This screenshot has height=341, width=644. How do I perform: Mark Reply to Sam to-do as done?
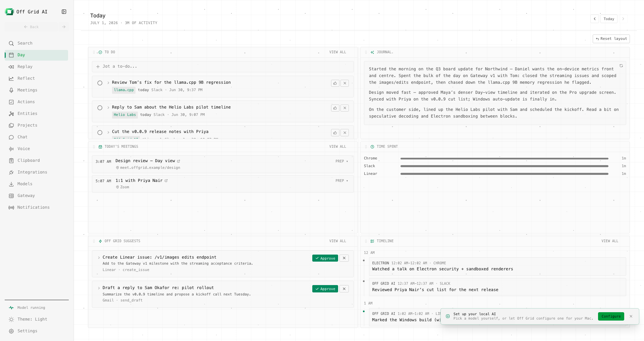100,108
